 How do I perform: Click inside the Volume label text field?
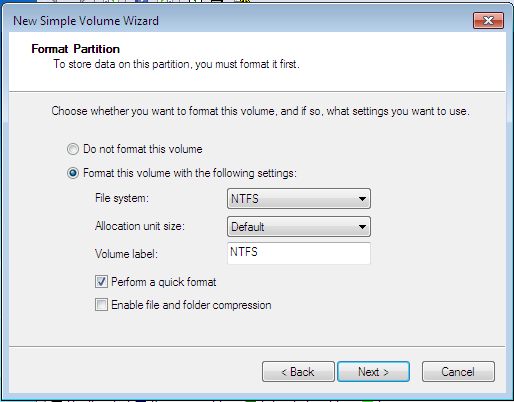299,253
